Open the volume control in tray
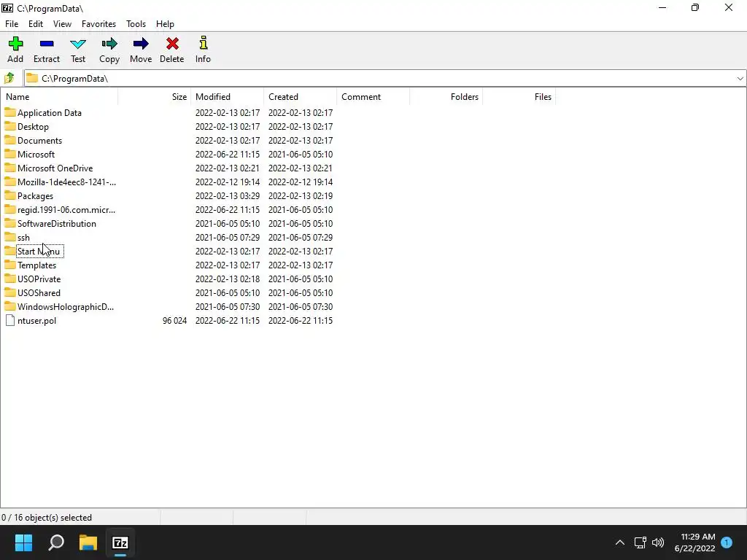 point(658,542)
